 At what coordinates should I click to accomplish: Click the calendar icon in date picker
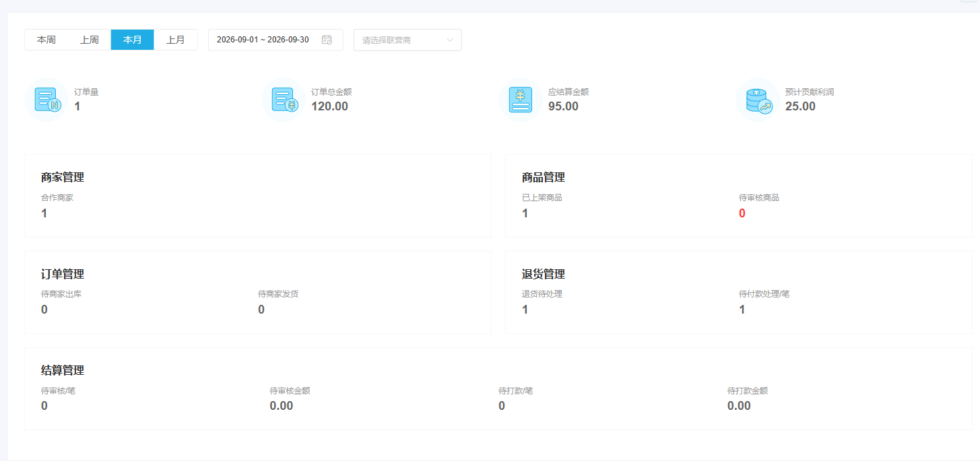[x=327, y=40]
